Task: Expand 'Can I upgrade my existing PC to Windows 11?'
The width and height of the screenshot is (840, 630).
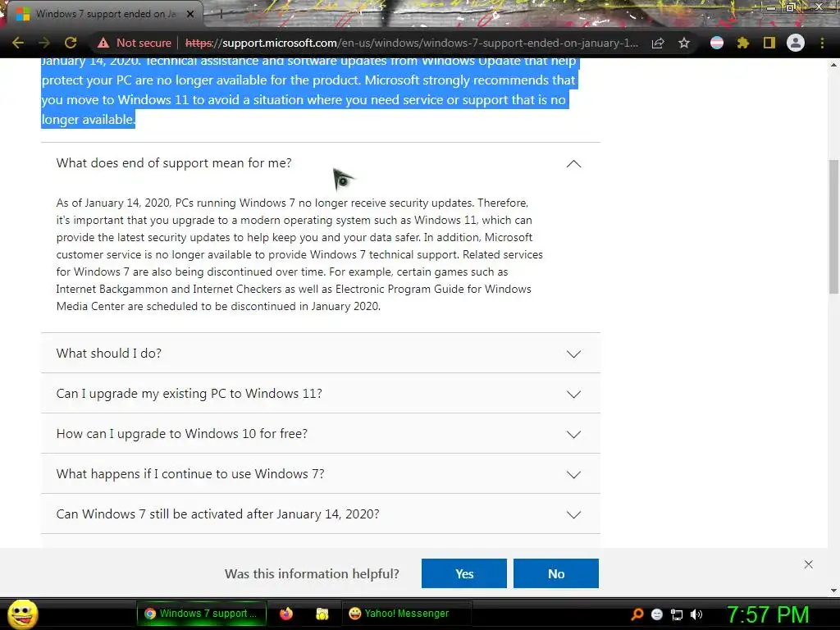Action: tap(321, 393)
